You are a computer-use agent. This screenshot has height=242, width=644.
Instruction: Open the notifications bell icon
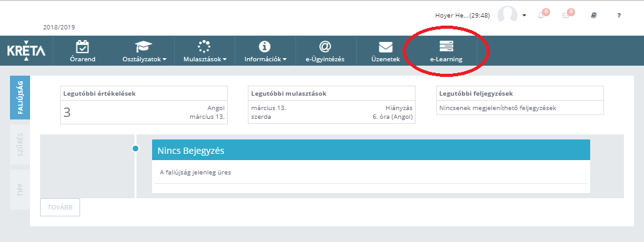point(541,16)
